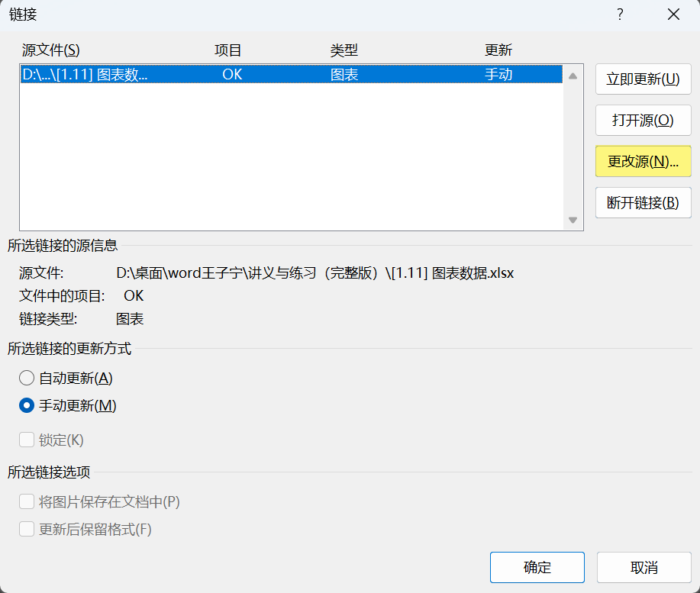
Task: Confirm with the 确定 button
Action: point(537,567)
